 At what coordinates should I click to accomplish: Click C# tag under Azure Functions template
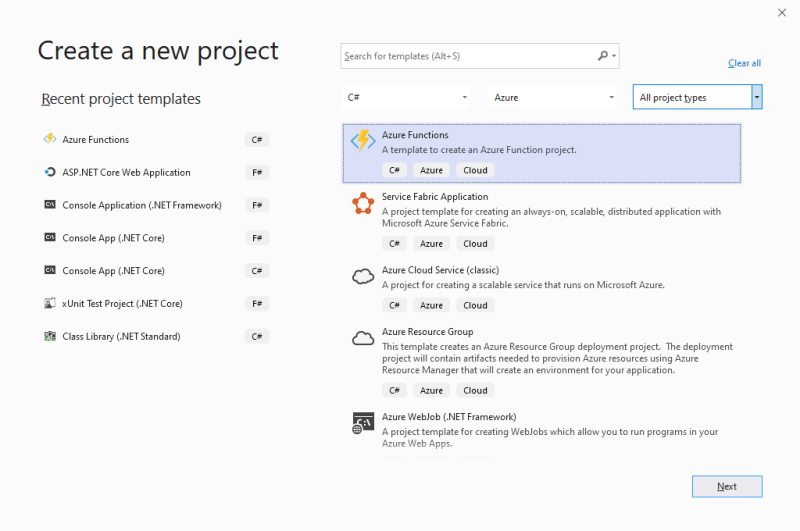click(x=394, y=170)
